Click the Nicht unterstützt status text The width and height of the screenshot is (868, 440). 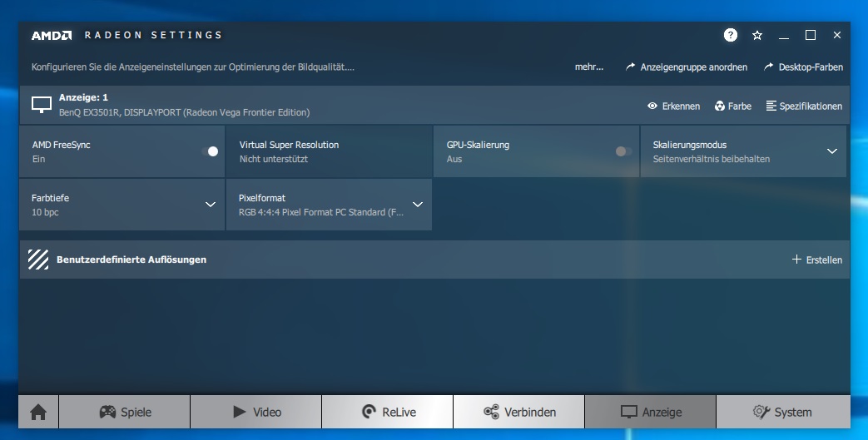(x=274, y=159)
